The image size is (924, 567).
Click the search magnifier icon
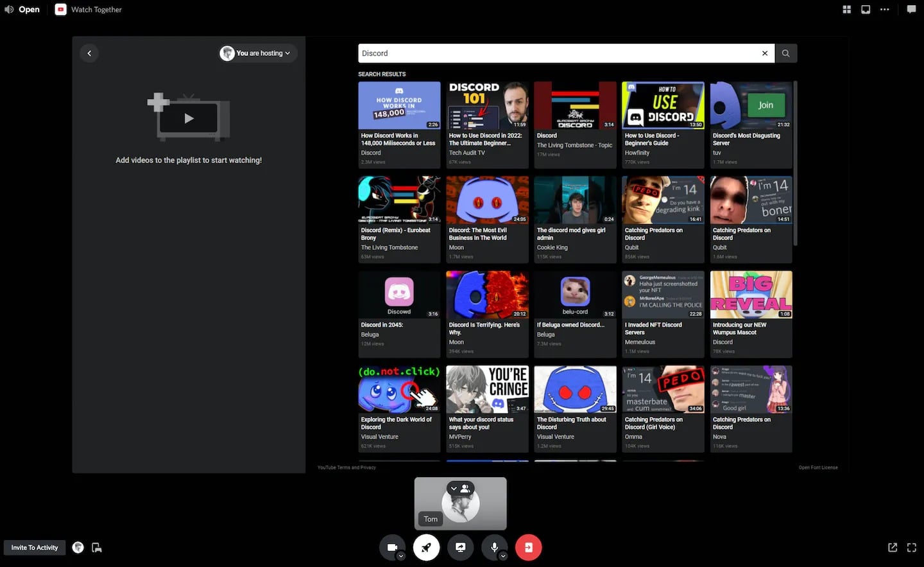(785, 53)
